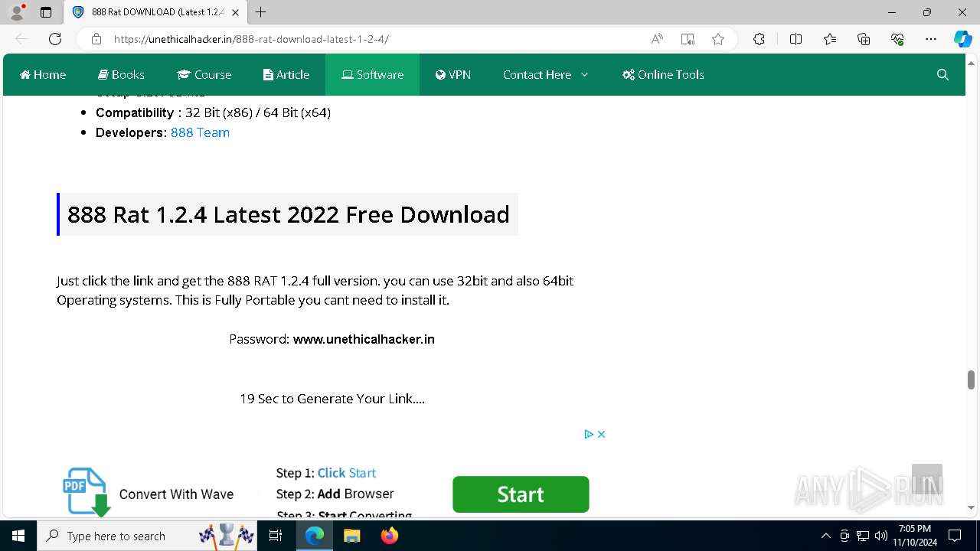Select the Software menu item
This screenshot has width=980, height=551.
[x=372, y=74]
